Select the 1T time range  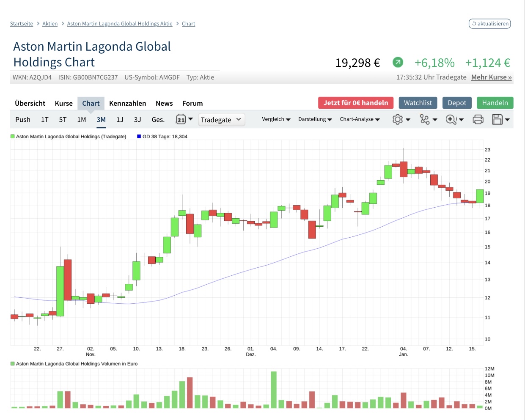[x=45, y=120]
